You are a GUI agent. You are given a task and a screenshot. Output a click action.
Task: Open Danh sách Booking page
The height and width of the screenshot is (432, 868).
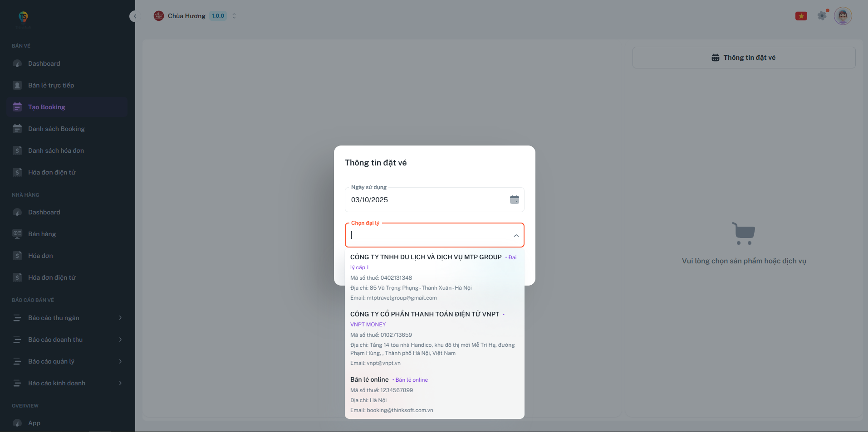pyautogui.click(x=56, y=129)
